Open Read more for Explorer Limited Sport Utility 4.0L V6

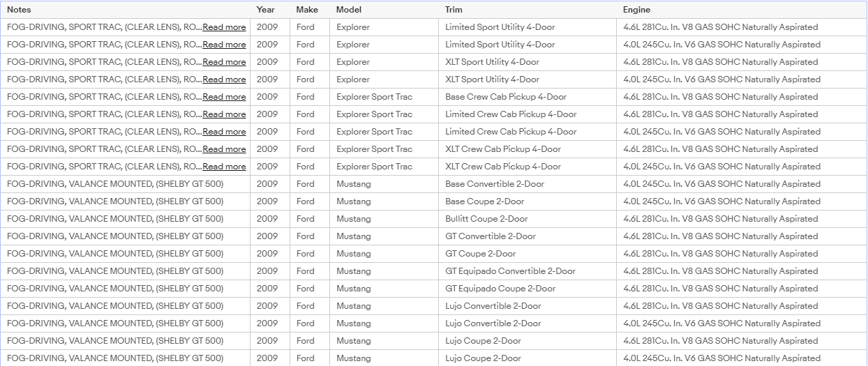(x=224, y=45)
